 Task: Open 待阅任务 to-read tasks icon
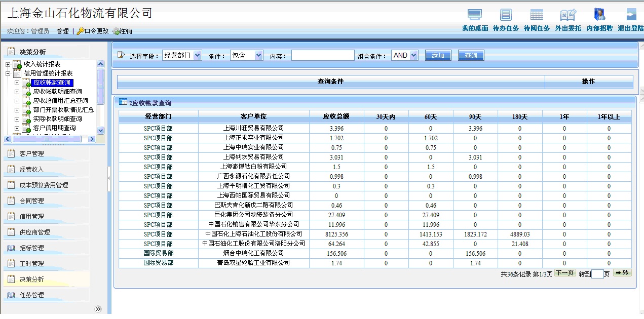click(x=537, y=15)
